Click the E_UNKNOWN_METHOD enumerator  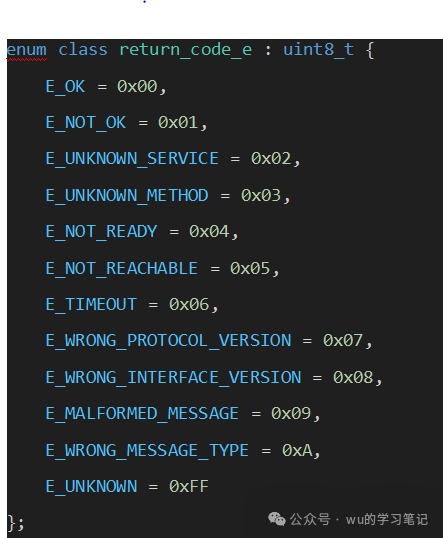[127, 196]
